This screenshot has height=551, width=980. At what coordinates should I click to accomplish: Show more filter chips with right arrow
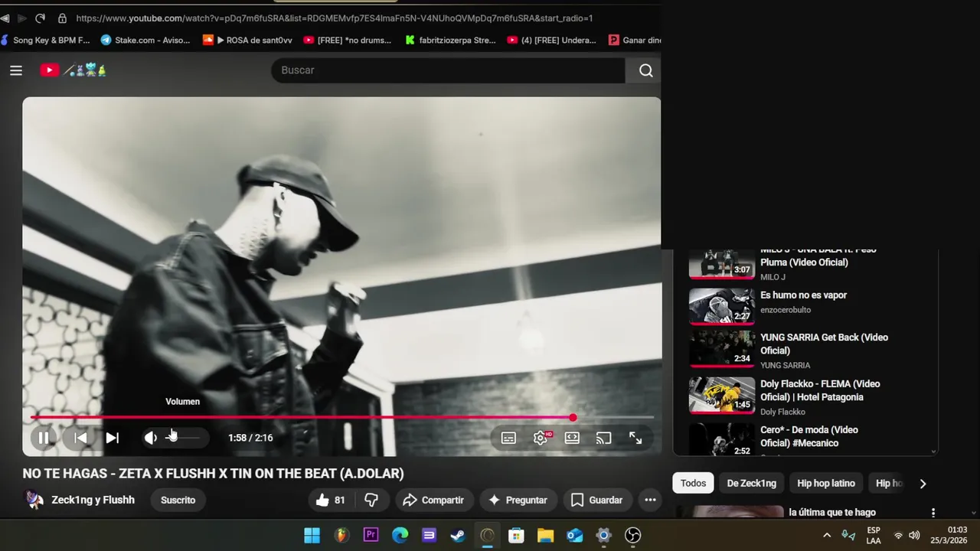pos(923,483)
